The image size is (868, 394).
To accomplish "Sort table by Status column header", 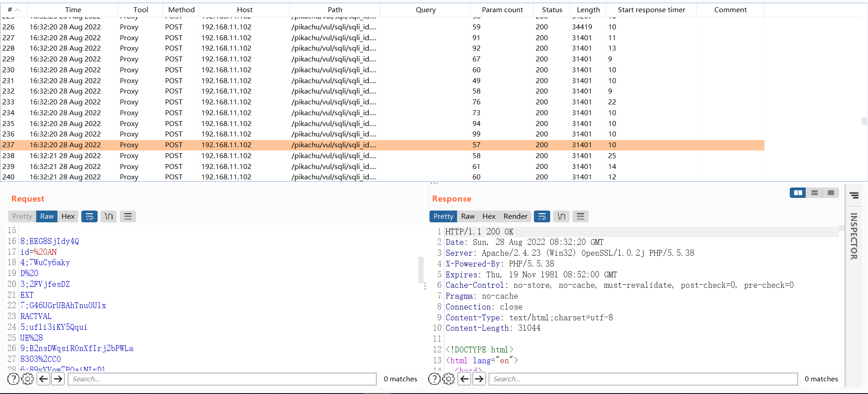I will click(x=552, y=9).
